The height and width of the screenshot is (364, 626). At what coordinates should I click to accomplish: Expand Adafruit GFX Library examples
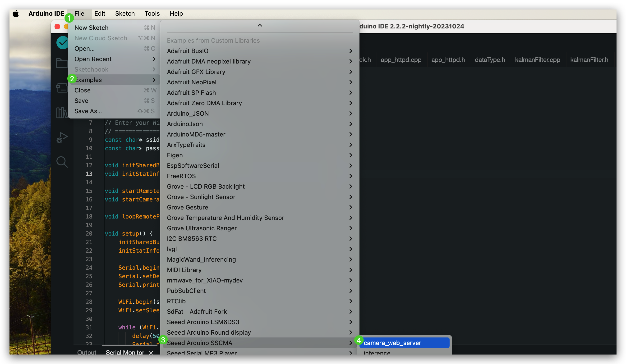point(260,72)
